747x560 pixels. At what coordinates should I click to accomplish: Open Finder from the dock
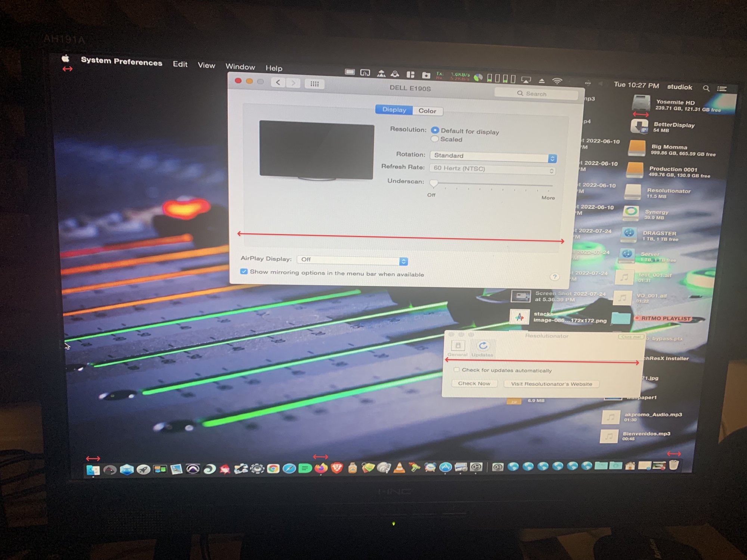coord(93,470)
